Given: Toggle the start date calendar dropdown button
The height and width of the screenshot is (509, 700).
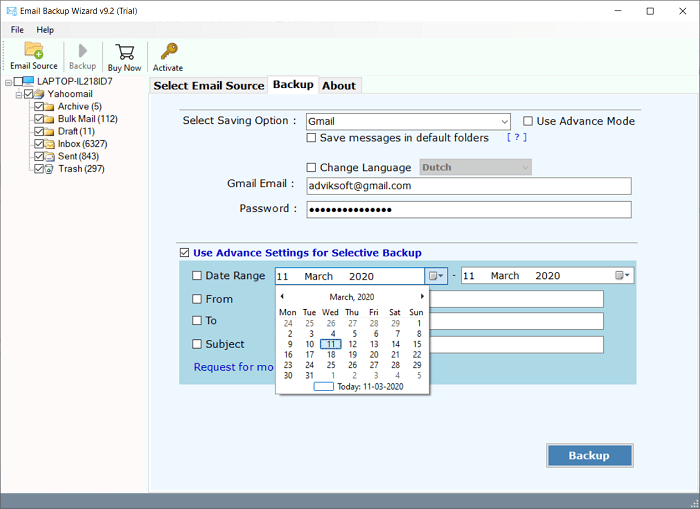Looking at the screenshot, I should 436,276.
